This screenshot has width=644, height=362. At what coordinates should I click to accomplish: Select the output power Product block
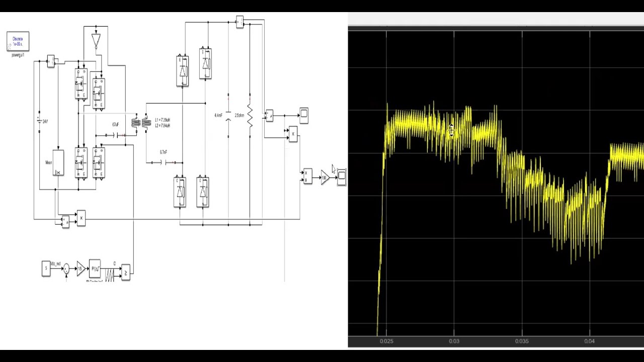(293, 134)
